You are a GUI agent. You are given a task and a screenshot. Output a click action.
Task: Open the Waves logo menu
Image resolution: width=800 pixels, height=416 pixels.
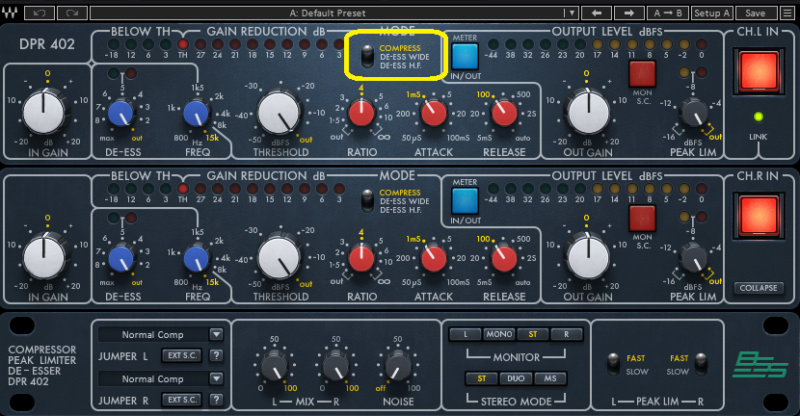pyautogui.click(x=13, y=13)
